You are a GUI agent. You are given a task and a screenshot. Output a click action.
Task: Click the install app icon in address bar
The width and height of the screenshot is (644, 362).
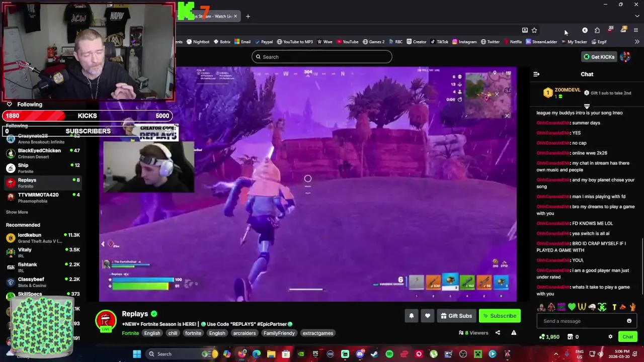point(525,30)
